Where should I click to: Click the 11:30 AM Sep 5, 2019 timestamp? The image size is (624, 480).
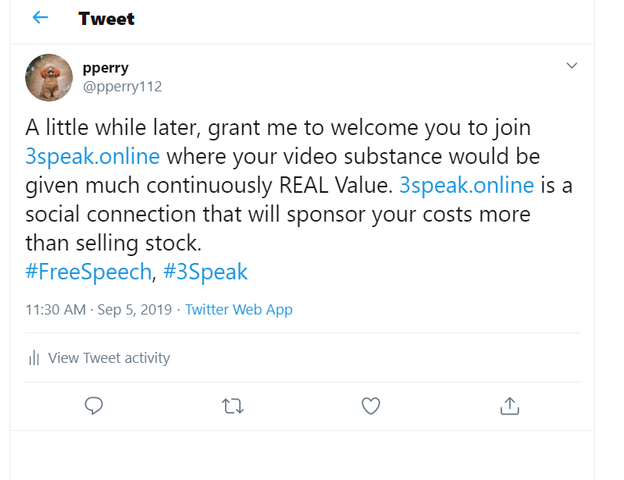point(98,310)
